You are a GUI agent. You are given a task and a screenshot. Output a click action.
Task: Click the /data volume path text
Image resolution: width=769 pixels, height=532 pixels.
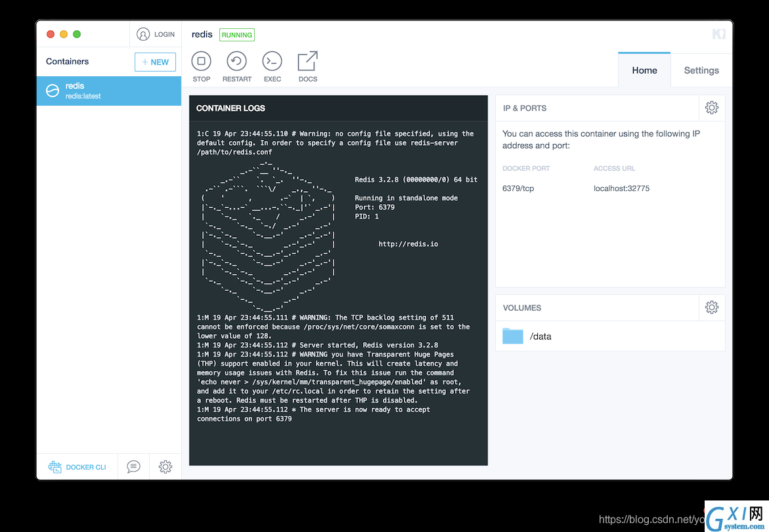(x=540, y=336)
